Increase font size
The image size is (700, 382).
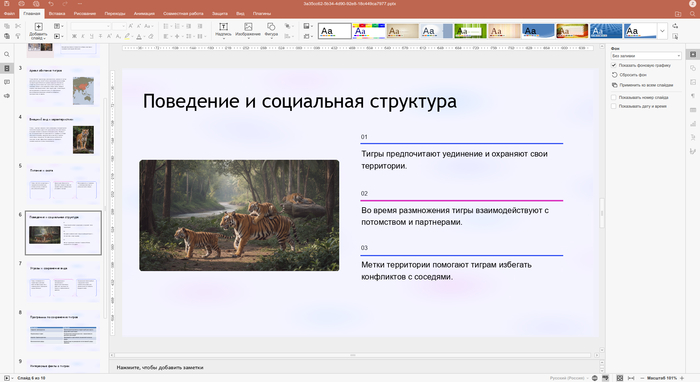pos(131,26)
